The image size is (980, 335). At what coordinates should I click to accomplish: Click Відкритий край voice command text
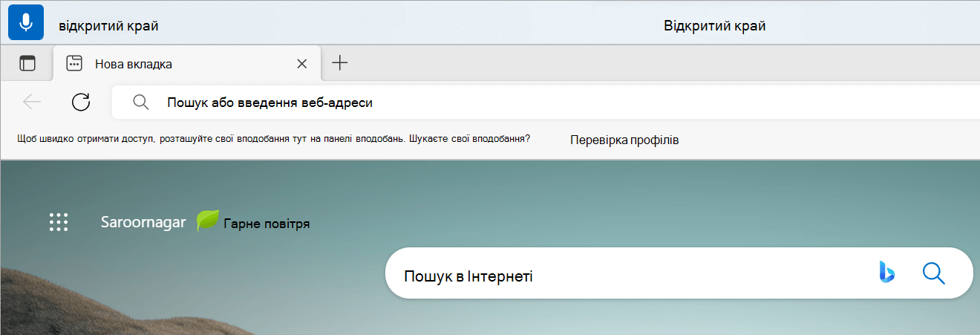(715, 26)
